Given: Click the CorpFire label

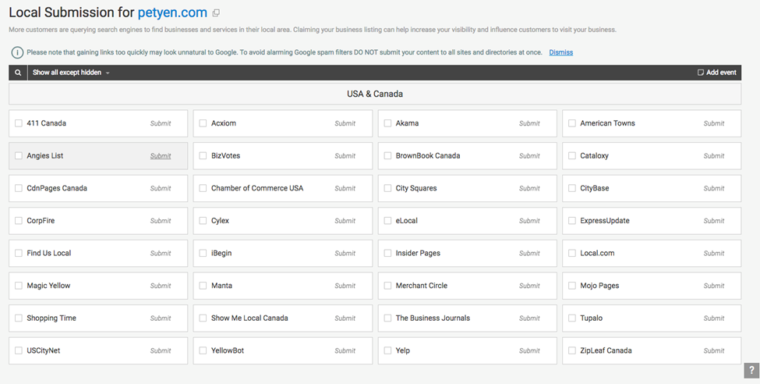Looking at the screenshot, I should 41,221.
